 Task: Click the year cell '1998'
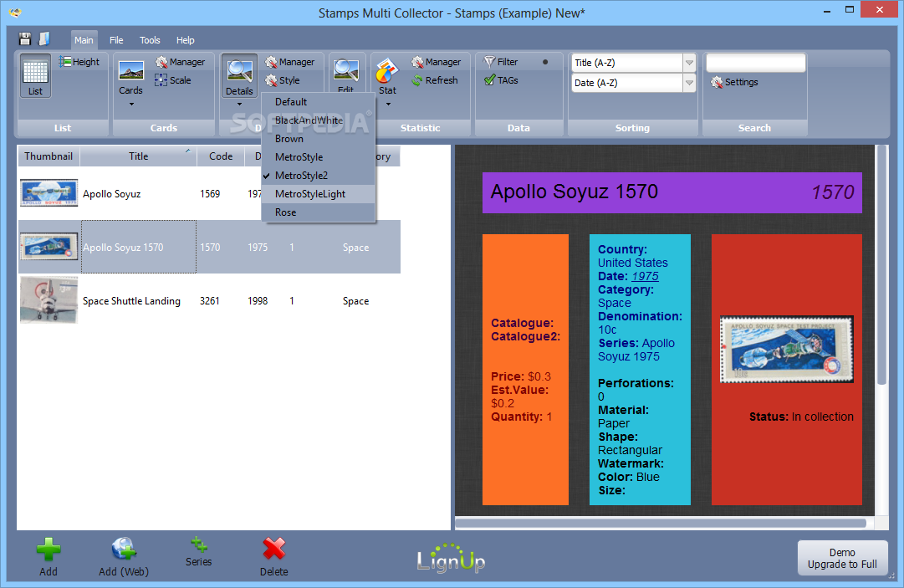point(258,301)
